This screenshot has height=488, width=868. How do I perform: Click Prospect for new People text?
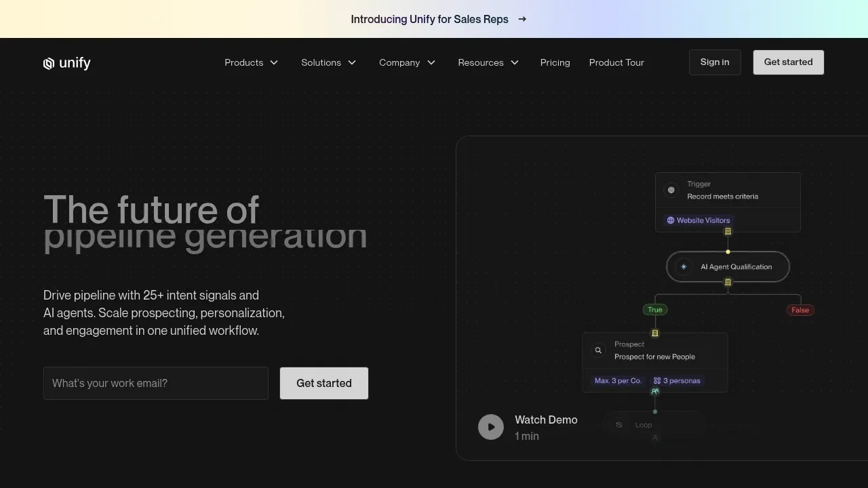[654, 357]
